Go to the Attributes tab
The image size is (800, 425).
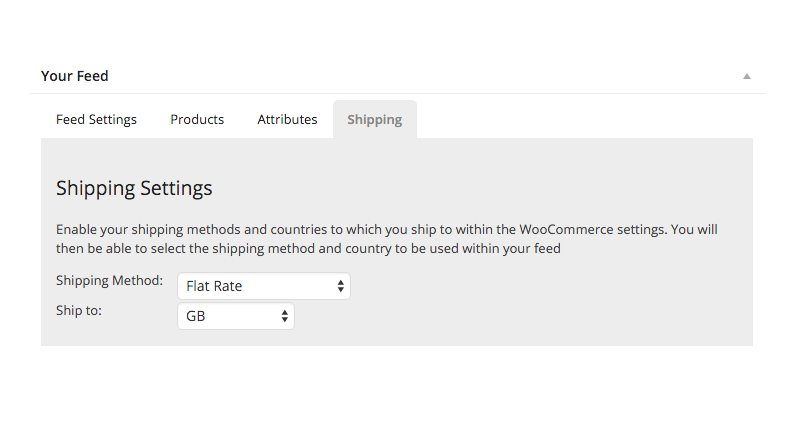[x=287, y=119]
